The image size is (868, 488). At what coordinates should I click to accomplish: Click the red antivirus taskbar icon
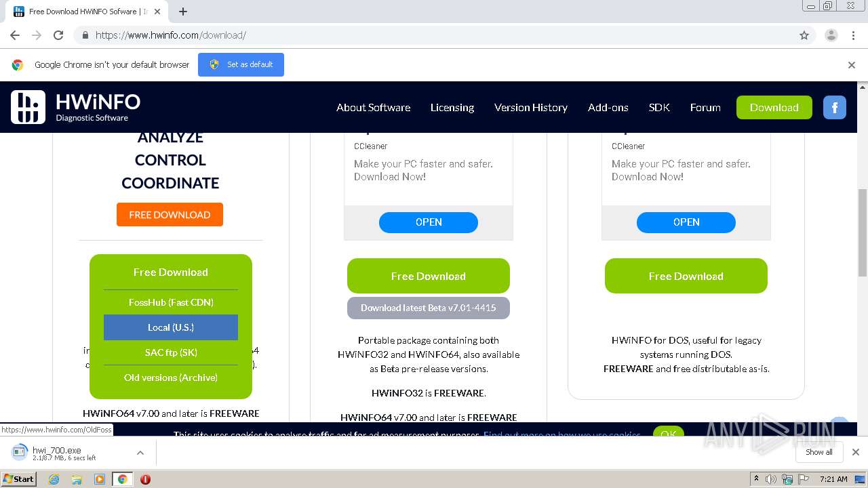click(x=145, y=479)
